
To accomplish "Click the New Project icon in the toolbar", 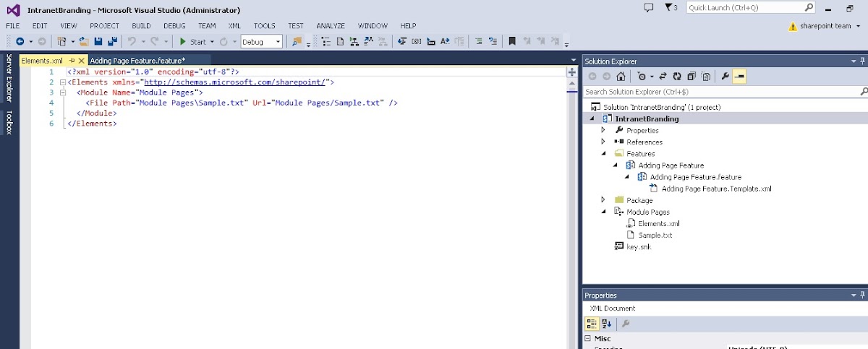I will (62, 41).
